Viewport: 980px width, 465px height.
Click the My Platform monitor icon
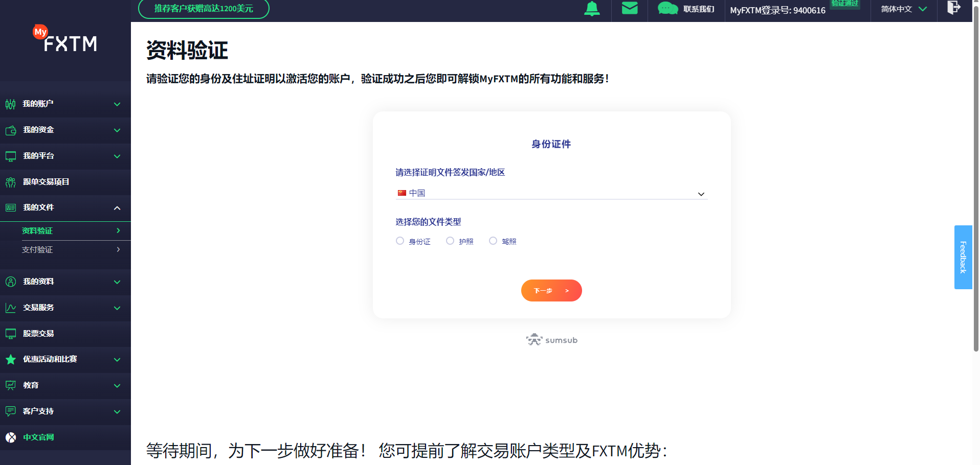tap(11, 156)
